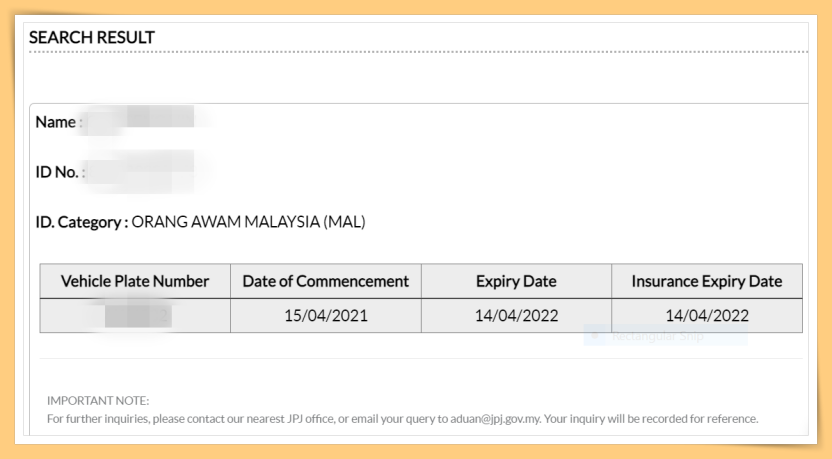Click the 14/04/2022 value under Insurance Expiry Date
The image size is (832, 459).
pyautogui.click(x=706, y=316)
